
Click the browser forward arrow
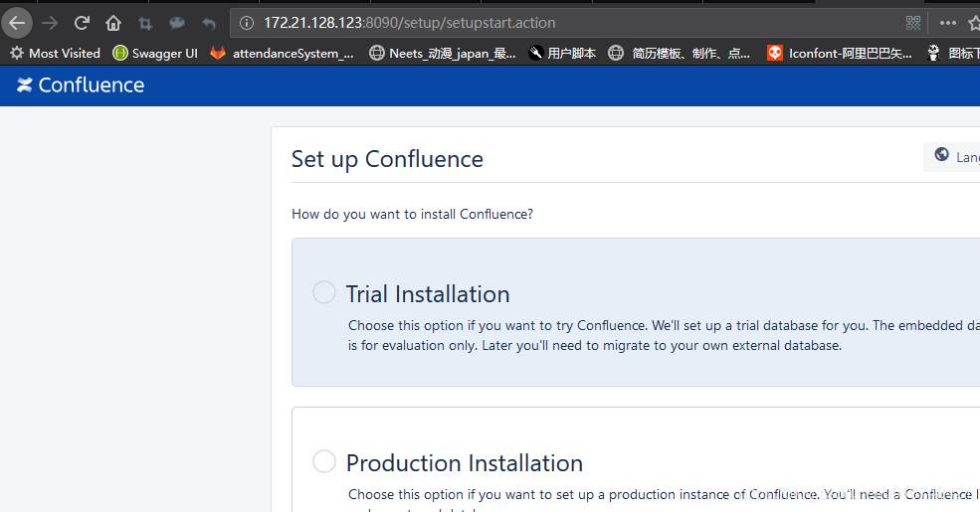pos(50,23)
